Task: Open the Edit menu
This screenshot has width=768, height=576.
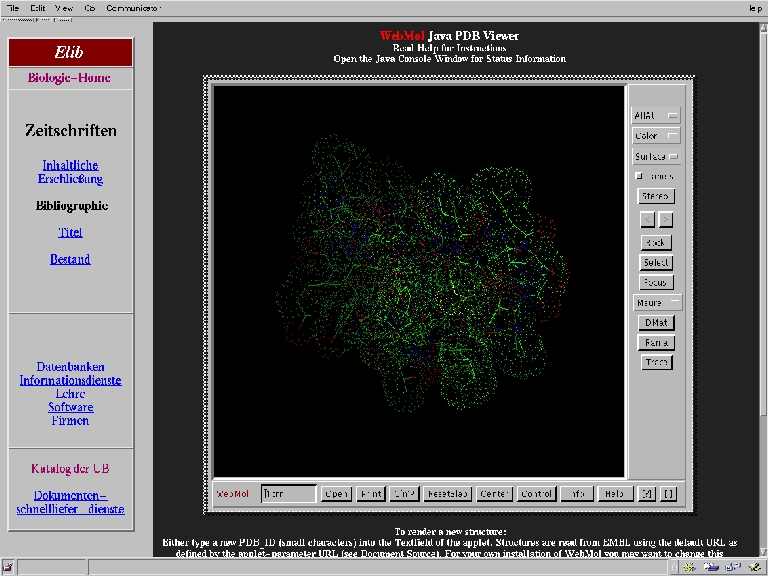Action: pos(38,7)
